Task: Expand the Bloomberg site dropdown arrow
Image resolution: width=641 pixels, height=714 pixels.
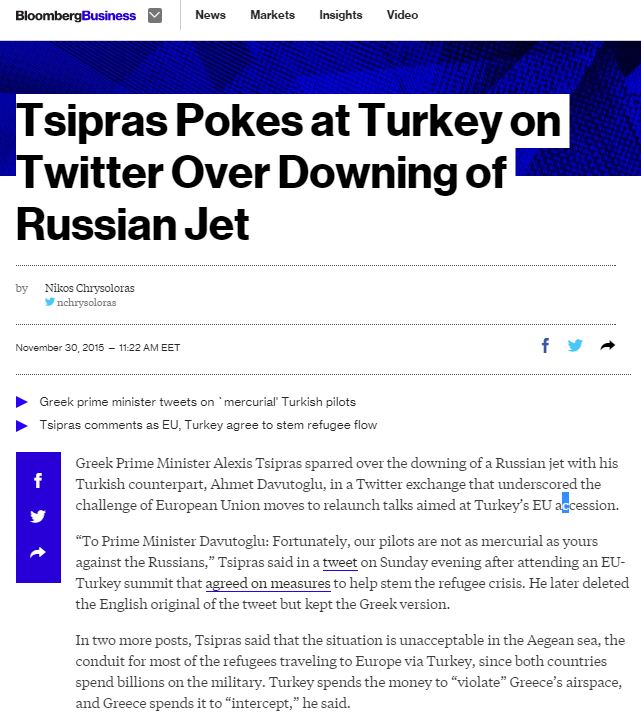Action: 154,15
